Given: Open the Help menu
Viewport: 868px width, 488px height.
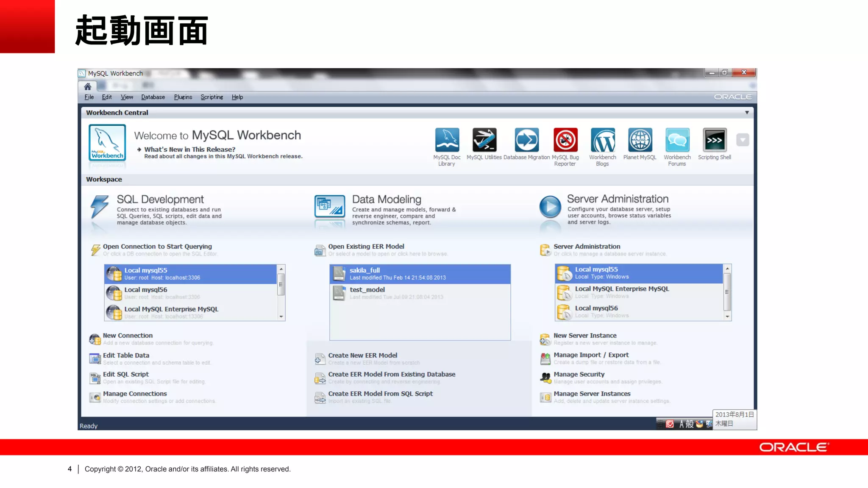Looking at the screenshot, I should tap(237, 97).
